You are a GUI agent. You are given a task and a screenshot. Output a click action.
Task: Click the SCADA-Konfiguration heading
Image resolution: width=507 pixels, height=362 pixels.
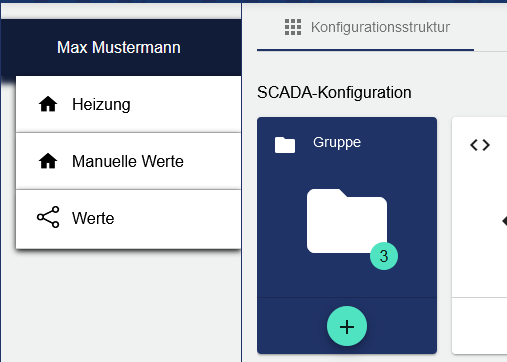point(334,92)
